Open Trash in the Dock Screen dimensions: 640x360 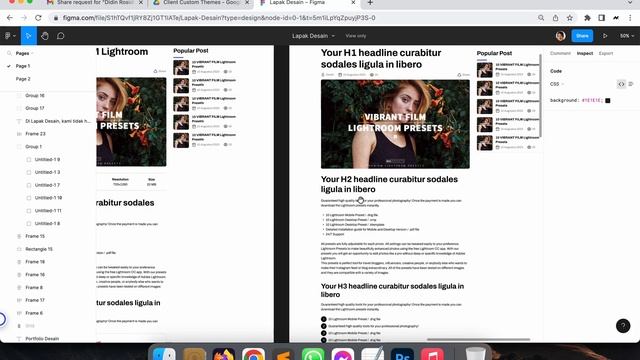(x=476, y=354)
